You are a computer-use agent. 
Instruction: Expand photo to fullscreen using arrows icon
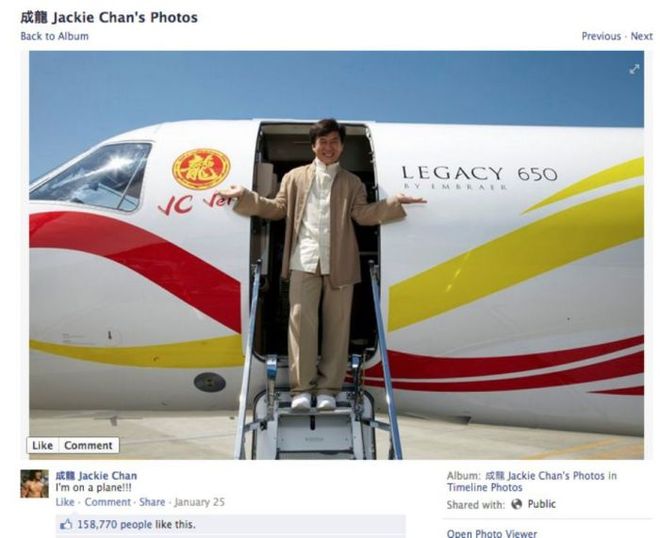(x=634, y=69)
